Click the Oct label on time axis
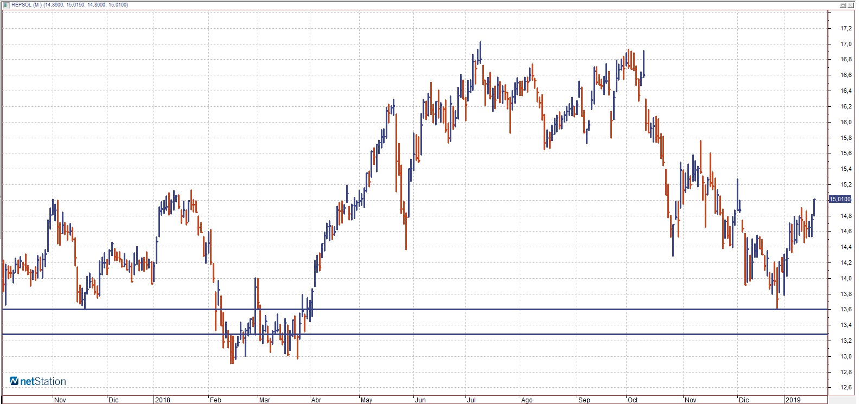 633,400
